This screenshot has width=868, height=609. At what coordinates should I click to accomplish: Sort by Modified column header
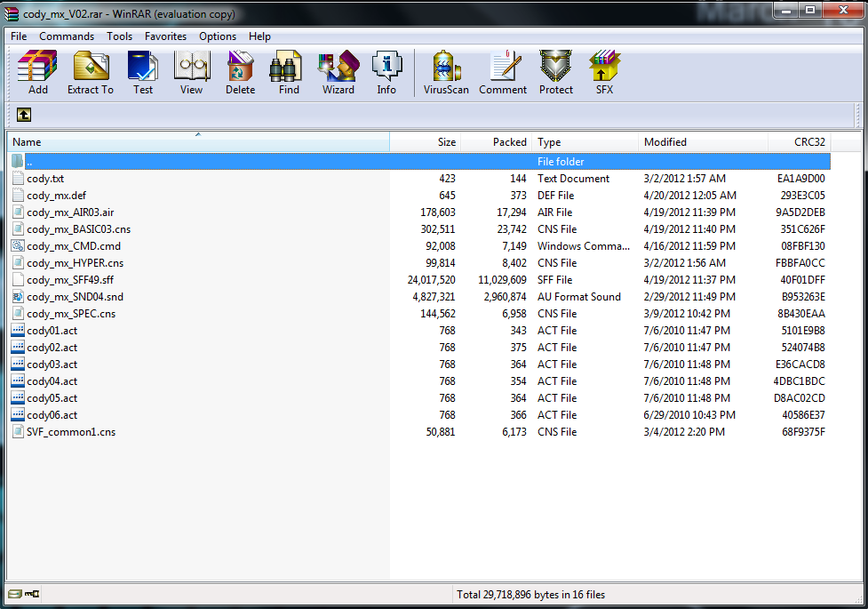coord(703,142)
